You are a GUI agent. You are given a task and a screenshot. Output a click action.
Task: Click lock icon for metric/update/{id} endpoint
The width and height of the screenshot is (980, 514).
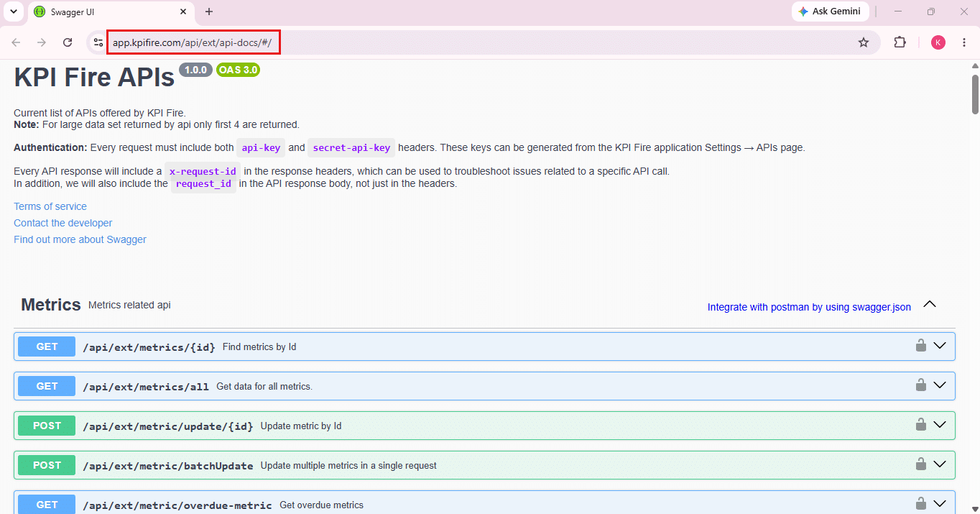coord(920,425)
